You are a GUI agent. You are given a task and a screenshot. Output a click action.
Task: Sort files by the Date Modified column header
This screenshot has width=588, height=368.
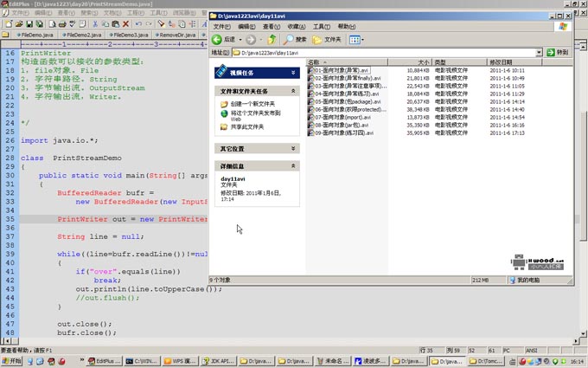coord(514,62)
